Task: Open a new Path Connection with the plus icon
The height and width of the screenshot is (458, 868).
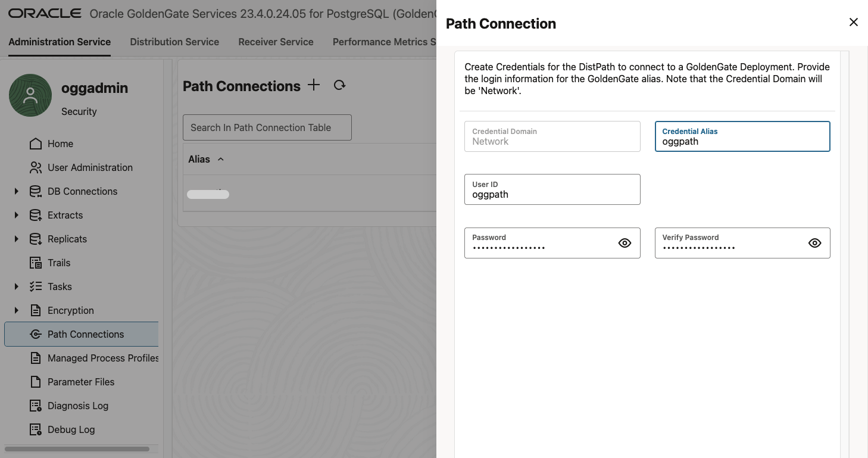Action: [313, 85]
